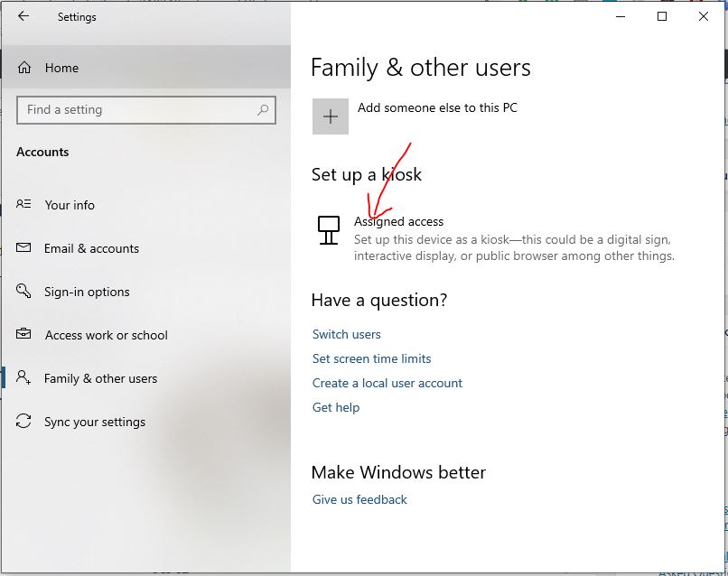The width and height of the screenshot is (728, 576).
Task: Click Add someone else to this PC
Action: 435,107
